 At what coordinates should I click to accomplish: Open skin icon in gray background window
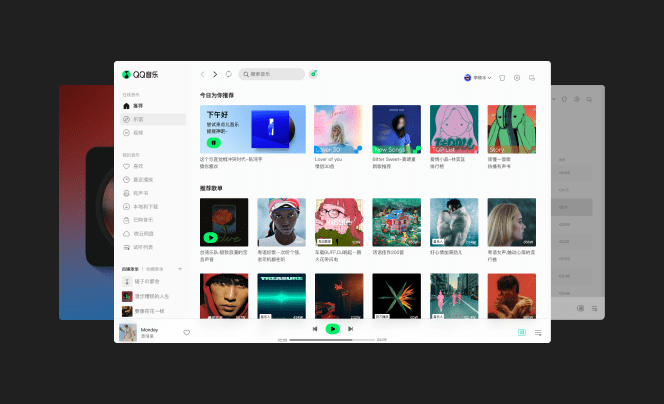click(564, 99)
